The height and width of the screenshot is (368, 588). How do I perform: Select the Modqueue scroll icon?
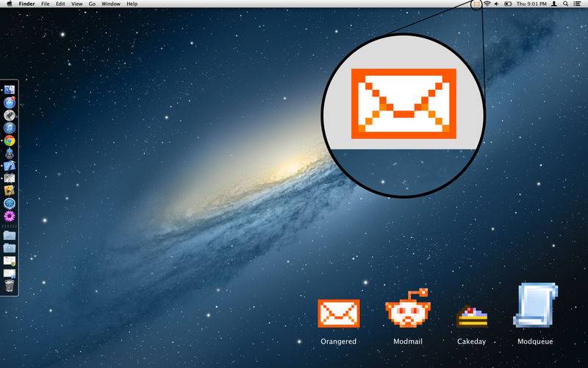pyautogui.click(x=536, y=305)
